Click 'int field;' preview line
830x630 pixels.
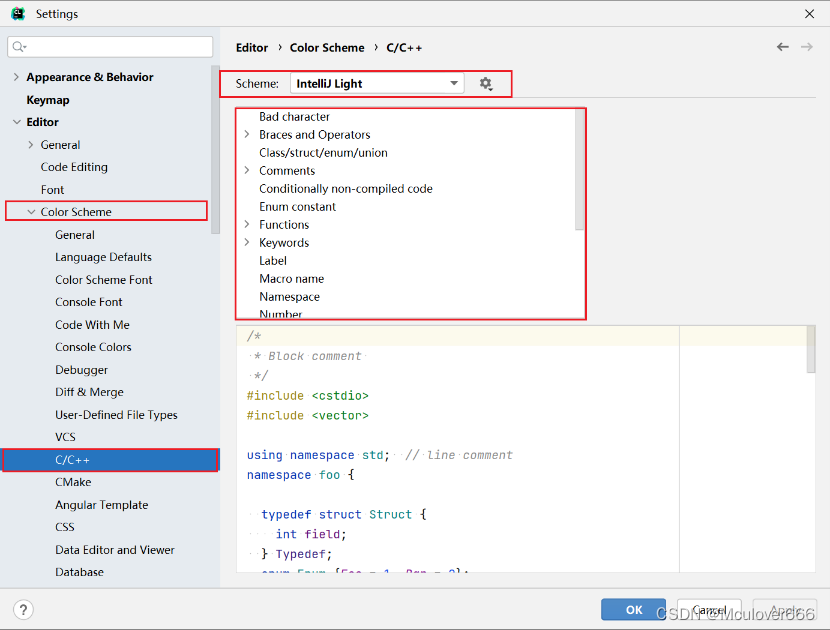311,534
